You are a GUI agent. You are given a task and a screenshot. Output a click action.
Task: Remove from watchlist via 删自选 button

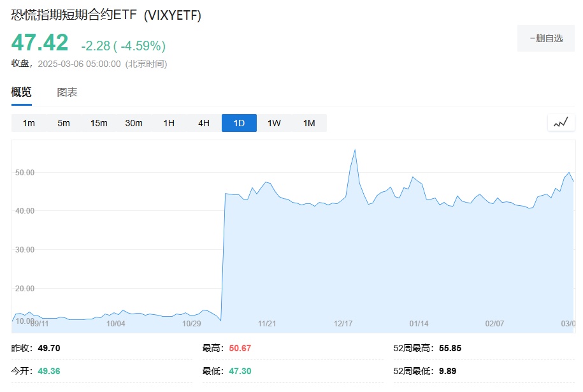(546, 38)
